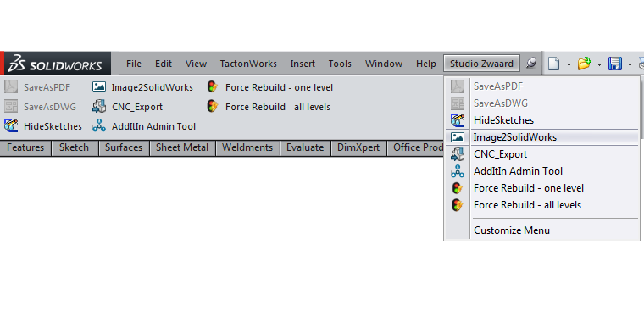This screenshot has width=644, height=322.
Task: Click the HideSketches toolbar icon
Action: pyautogui.click(x=11, y=125)
